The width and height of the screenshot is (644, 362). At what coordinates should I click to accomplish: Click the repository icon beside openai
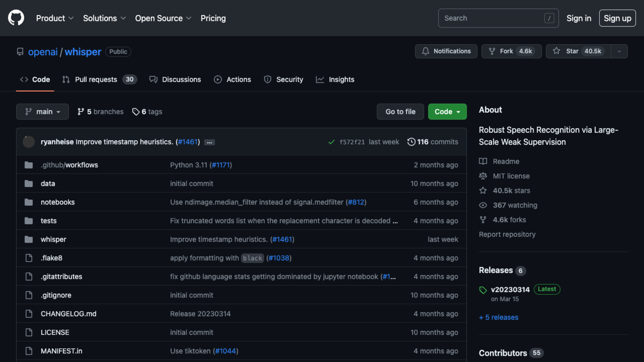(x=20, y=52)
